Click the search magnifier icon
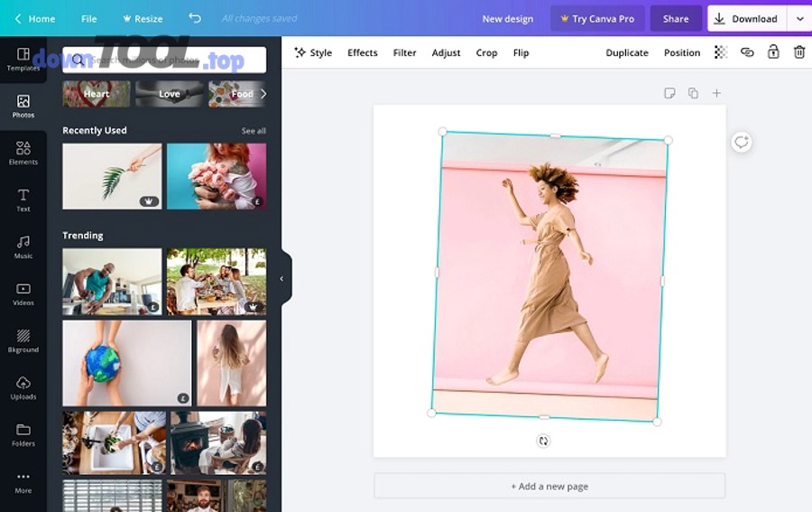812x512 pixels. [x=78, y=60]
